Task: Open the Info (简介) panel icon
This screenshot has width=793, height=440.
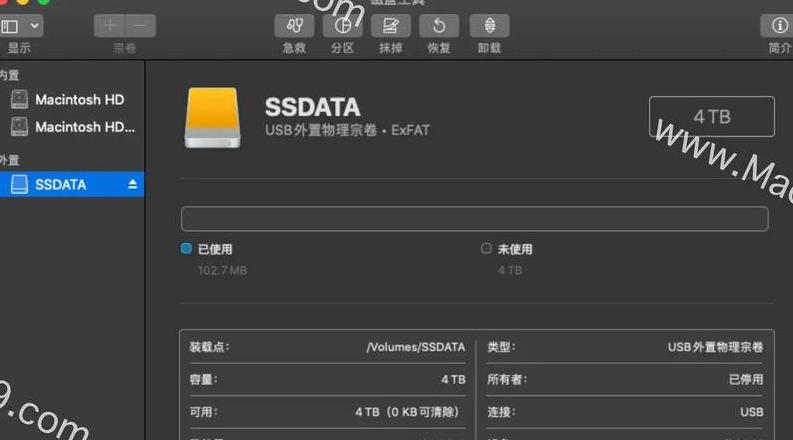Action: (778, 25)
